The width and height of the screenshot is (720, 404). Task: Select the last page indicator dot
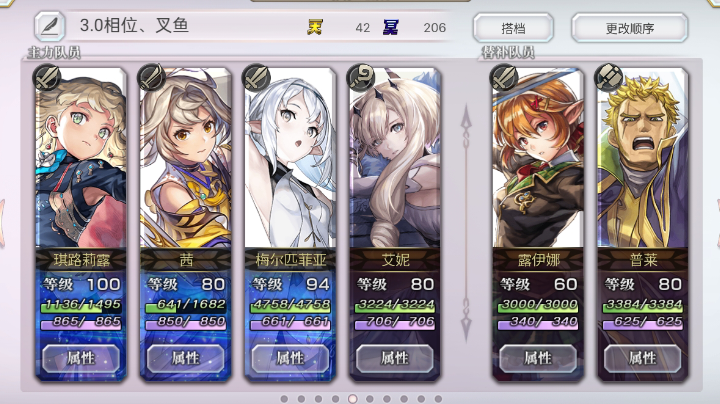tap(438, 399)
